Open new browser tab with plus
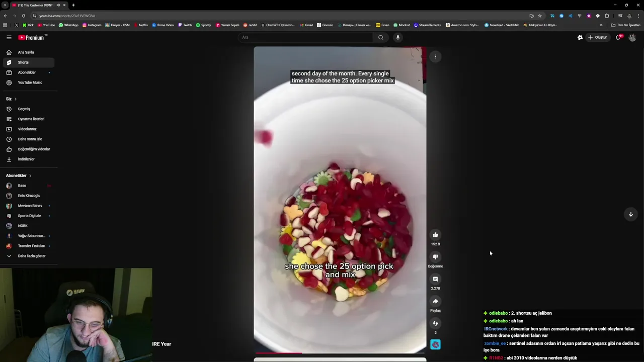644x362 pixels. point(73,5)
